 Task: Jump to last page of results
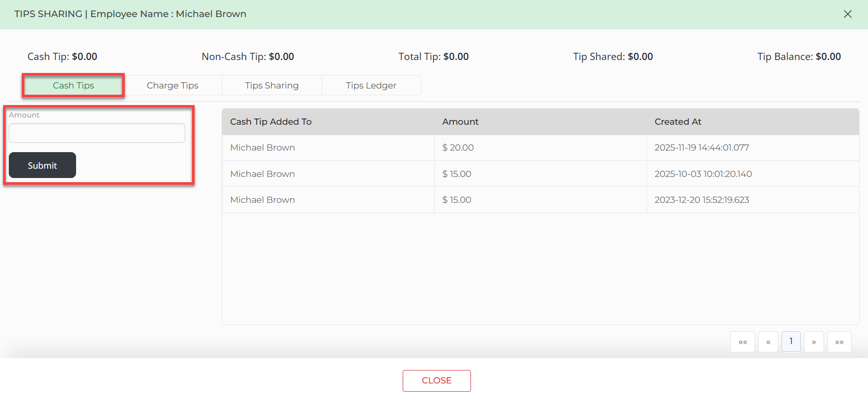coord(839,342)
